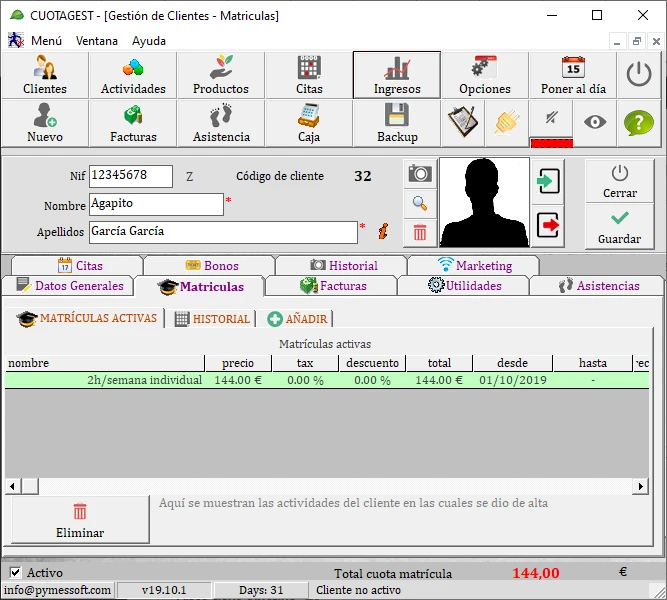The image size is (667, 600).
Task: Open the green help question mark
Action: pos(639,123)
